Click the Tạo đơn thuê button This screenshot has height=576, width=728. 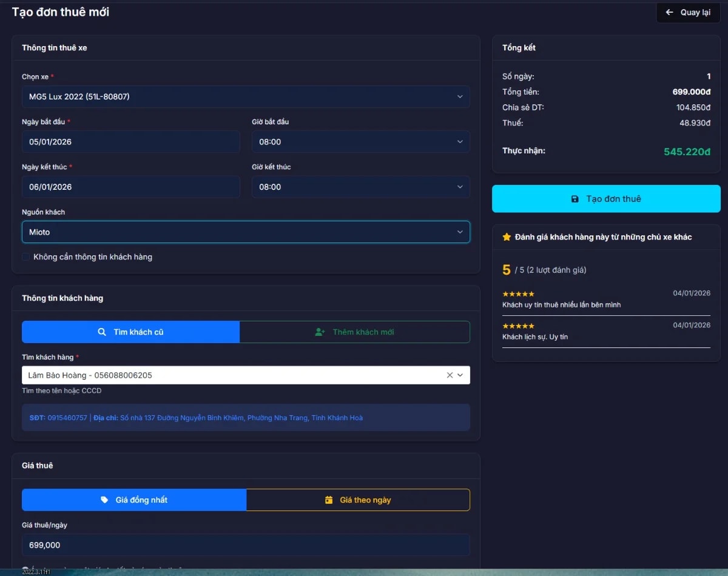click(605, 198)
